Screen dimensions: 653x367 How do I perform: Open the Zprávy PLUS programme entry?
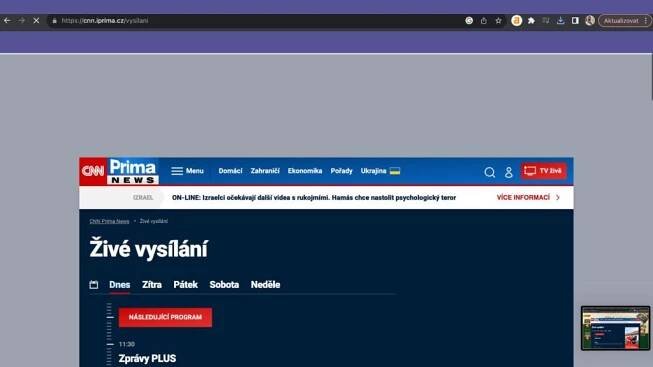[147, 358]
